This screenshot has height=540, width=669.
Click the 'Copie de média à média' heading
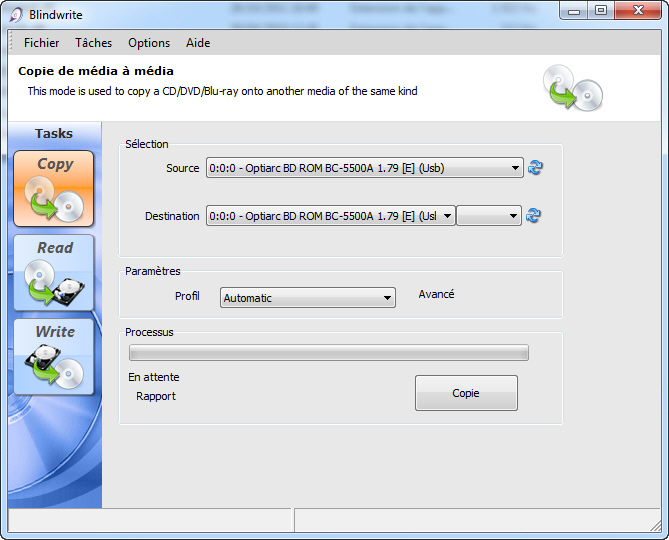[96, 71]
